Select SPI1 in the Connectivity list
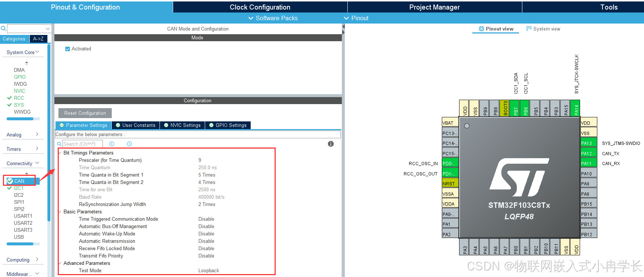 (19, 202)
